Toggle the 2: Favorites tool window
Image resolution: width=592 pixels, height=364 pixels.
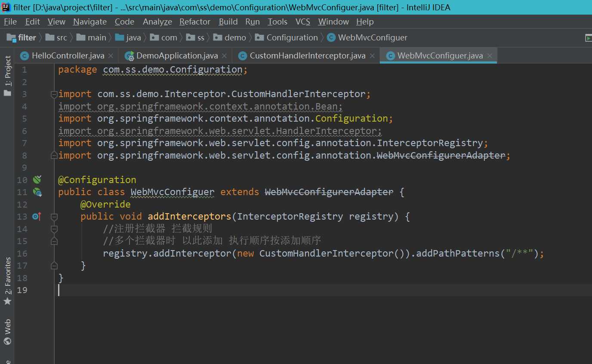click(x=7, y=281)
